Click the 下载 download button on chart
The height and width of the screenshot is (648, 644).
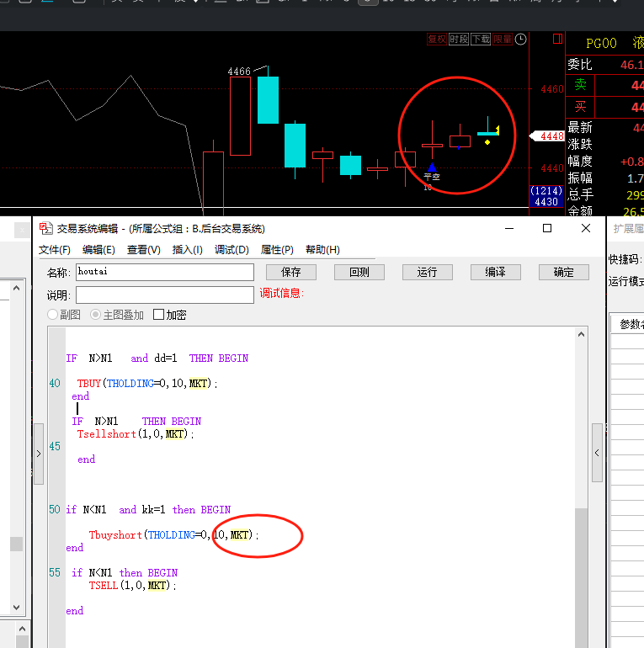pos(481,40)
